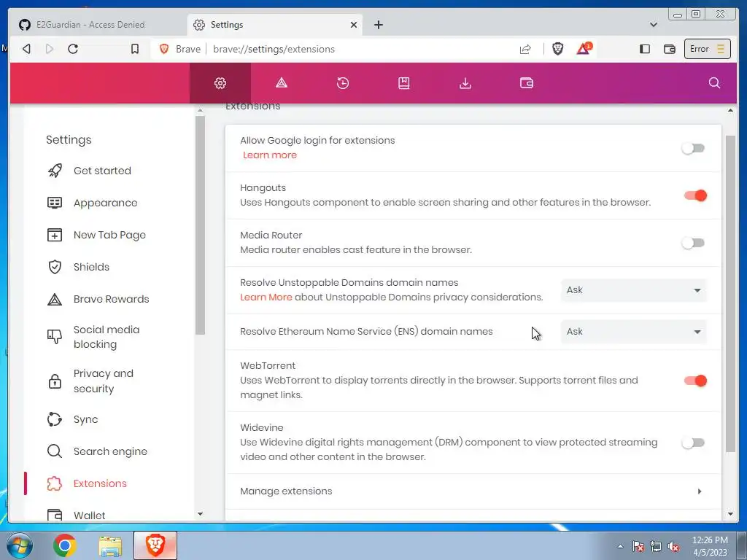This screenshot has width=747, height=560.
Task: Open History clock icon in pink toolbar
Action: (343, 83)
